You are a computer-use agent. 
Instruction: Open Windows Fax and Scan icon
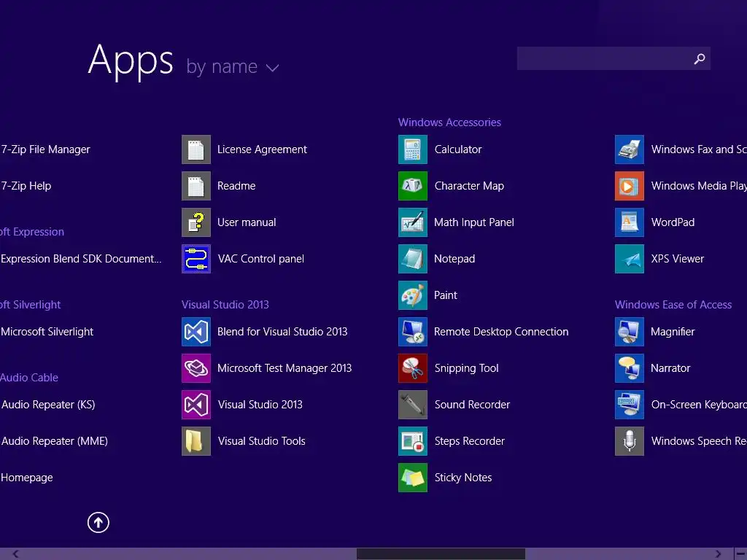630,149
